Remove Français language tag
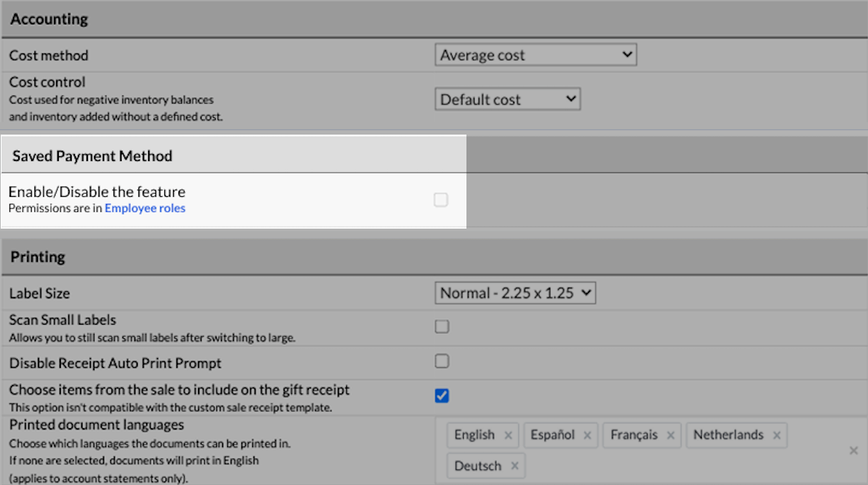Viewport: 868px width, 485px height. (x=671, y=435)
